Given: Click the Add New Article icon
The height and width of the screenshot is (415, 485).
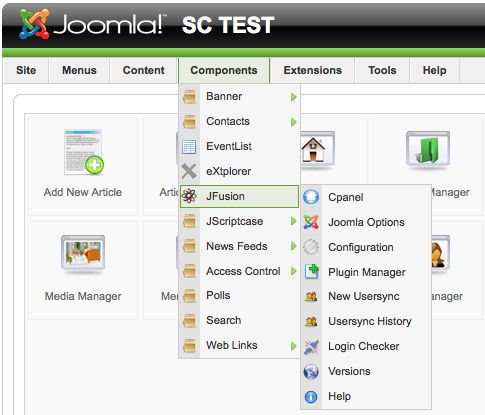Looking at the screenshot, I should click(x=83, y=152).
